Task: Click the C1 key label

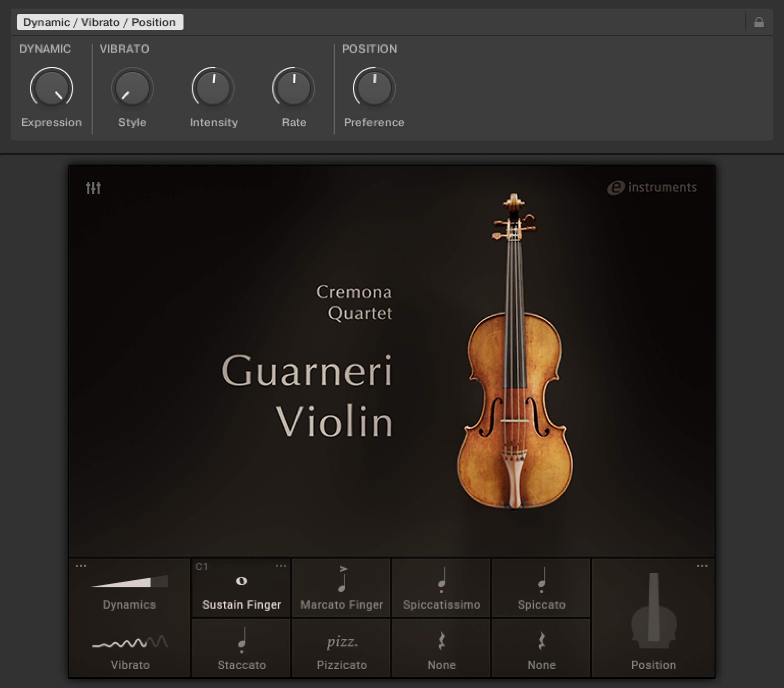Action: click(202, 566)
